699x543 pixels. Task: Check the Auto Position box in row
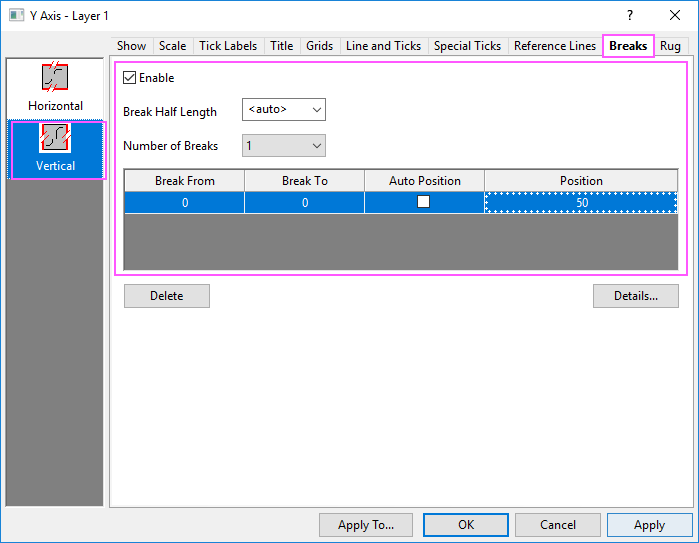click(x=424, y=202)
